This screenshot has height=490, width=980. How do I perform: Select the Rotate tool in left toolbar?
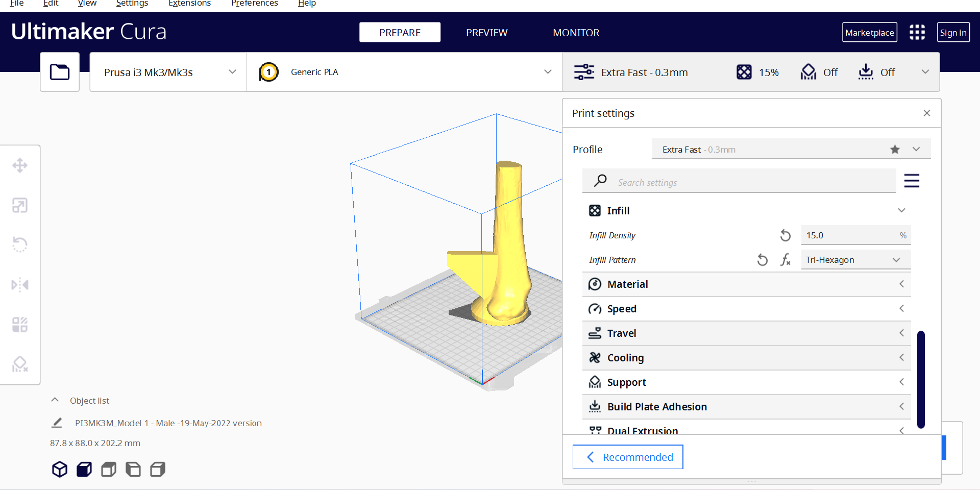[x=20, y=244]
